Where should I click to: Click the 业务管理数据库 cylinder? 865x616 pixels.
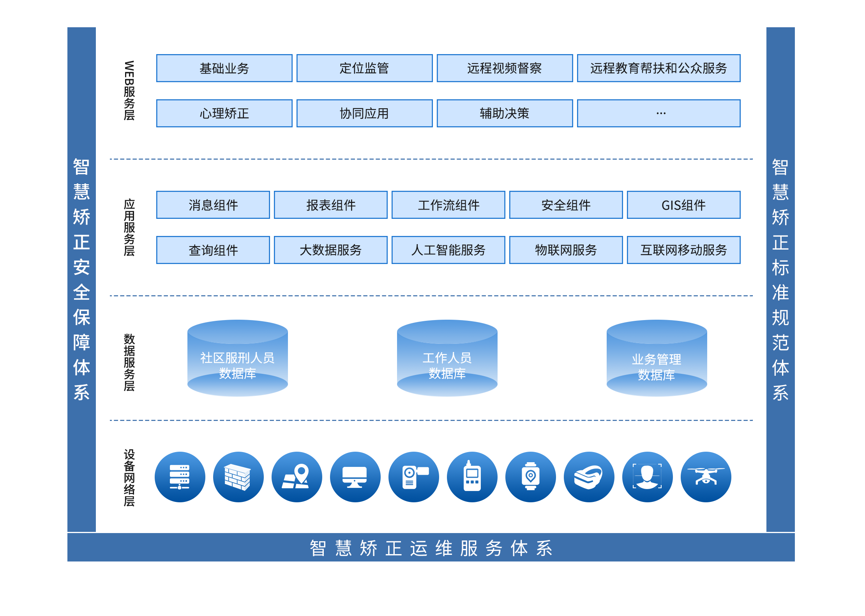[657, 358]
